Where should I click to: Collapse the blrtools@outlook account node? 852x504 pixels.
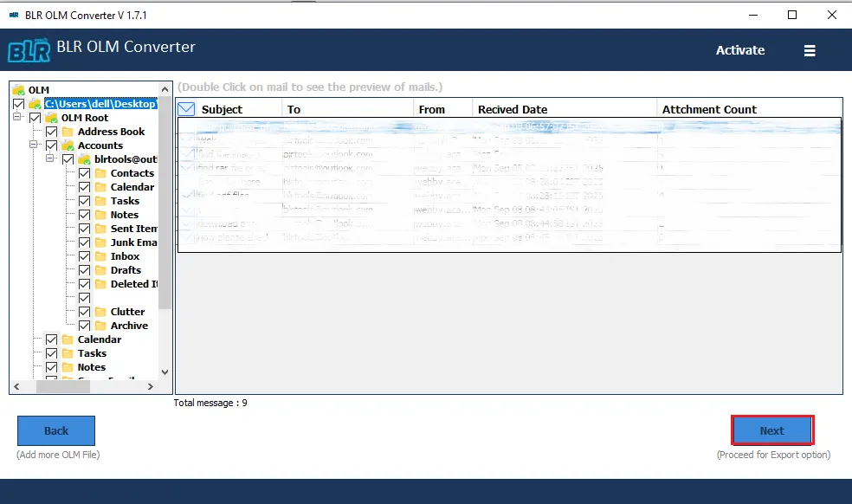52,159
